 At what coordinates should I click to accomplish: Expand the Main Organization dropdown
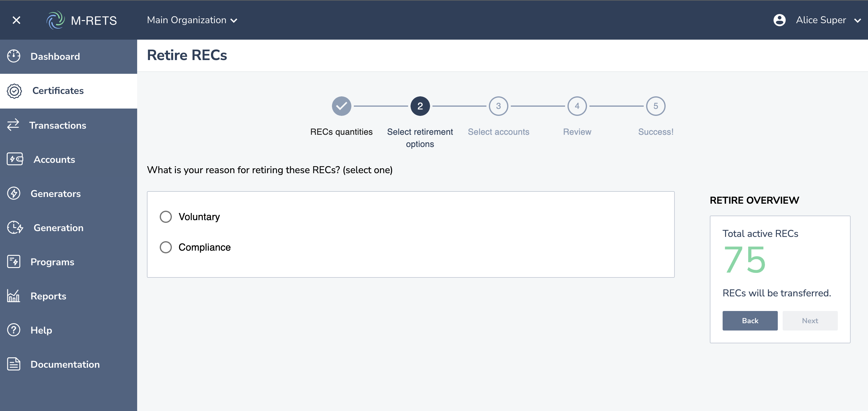tap(192, 20)
